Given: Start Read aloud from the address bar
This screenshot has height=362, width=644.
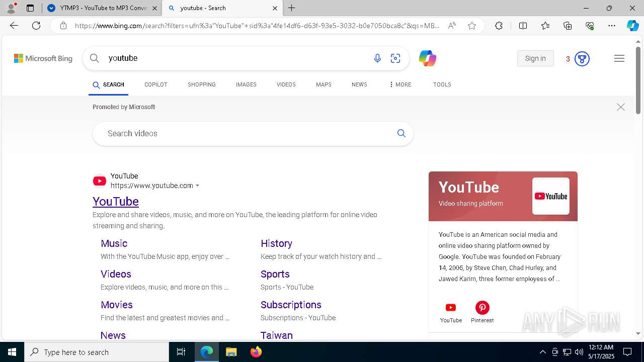Looking at the screenshot, I should click(x=452, y=26).
